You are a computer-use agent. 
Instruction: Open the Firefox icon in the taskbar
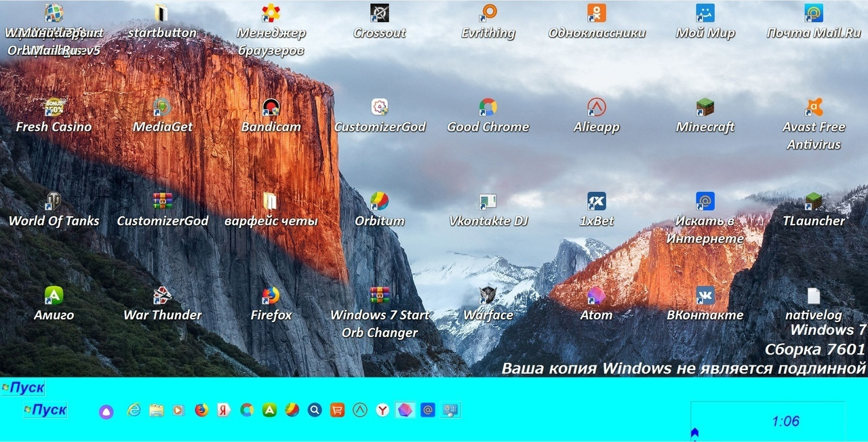[x=201, y=410]
